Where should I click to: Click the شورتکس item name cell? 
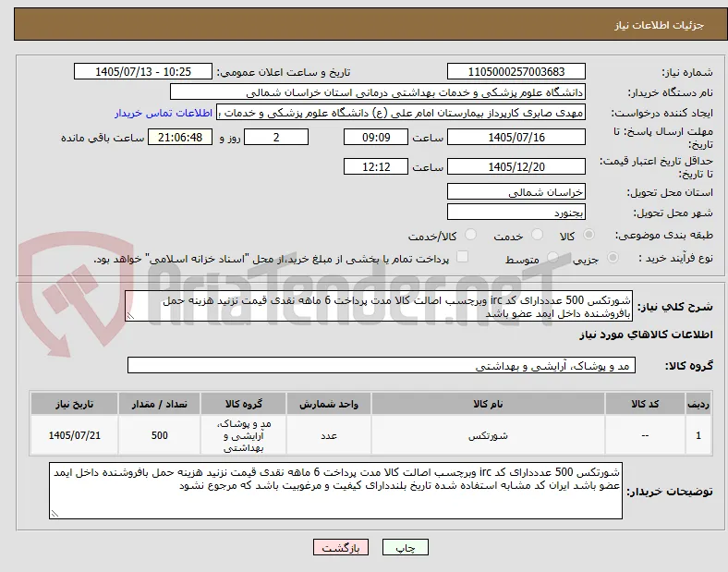coord(488,435)
